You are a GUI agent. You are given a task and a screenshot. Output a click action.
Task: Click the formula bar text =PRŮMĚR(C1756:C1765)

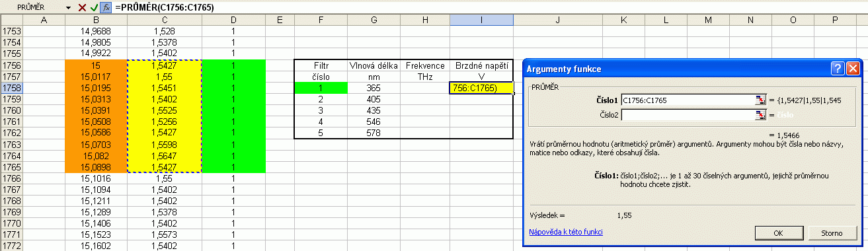[164, 7]
